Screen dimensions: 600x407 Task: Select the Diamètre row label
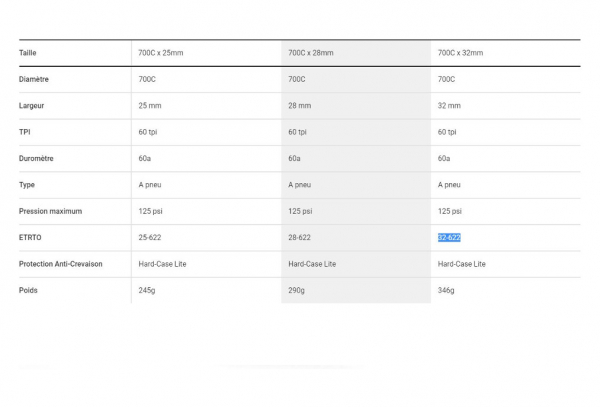pyautogui.click(x=34, y=79)
